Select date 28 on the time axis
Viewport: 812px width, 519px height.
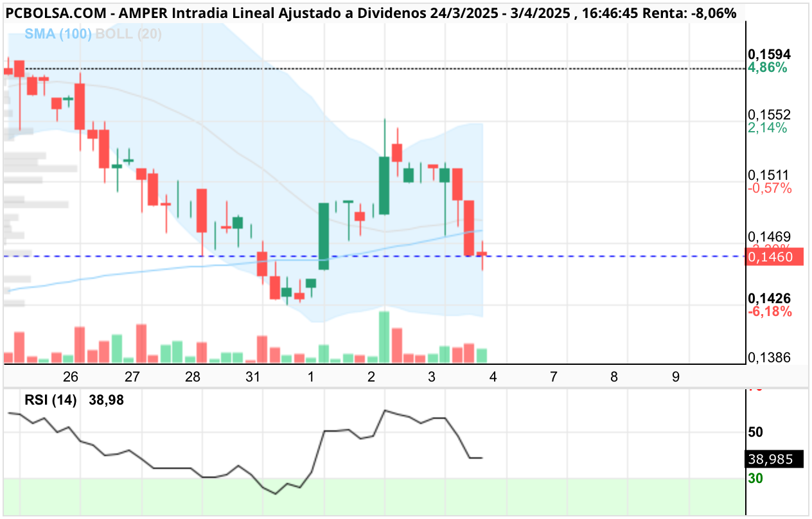tap(193, 377)
